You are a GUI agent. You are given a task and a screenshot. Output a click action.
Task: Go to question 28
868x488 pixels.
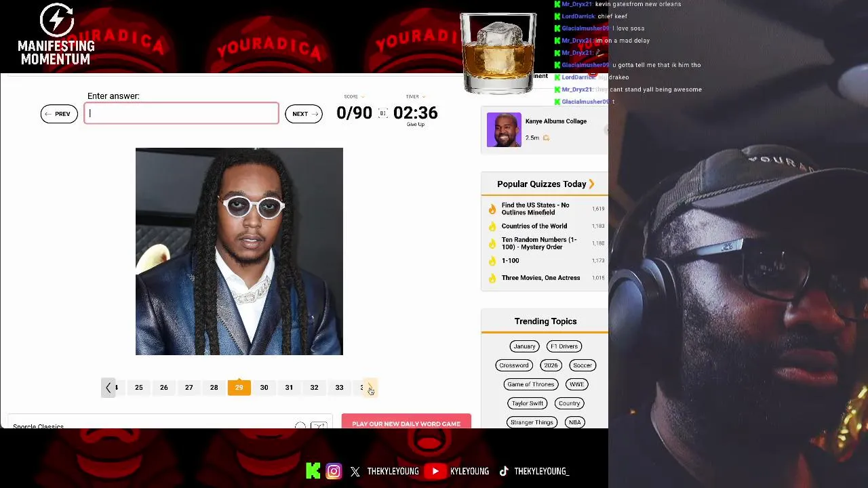(214, 388)
